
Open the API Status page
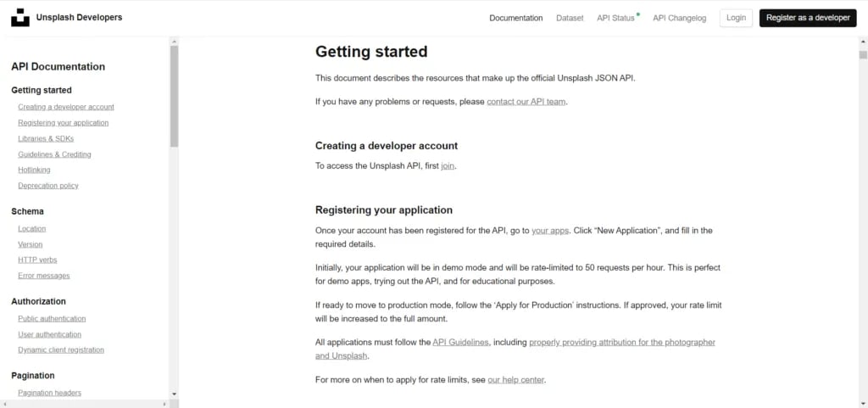pos(615,18)
